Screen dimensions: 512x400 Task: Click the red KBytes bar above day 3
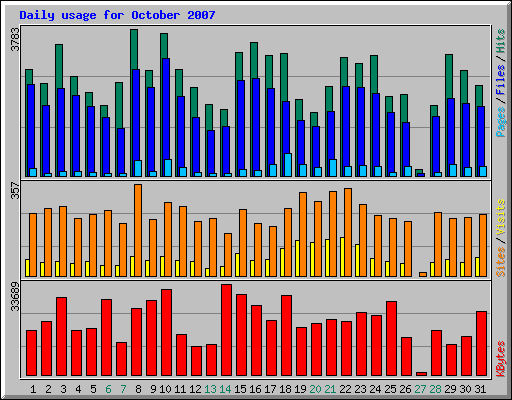click(x=61, y=337)
